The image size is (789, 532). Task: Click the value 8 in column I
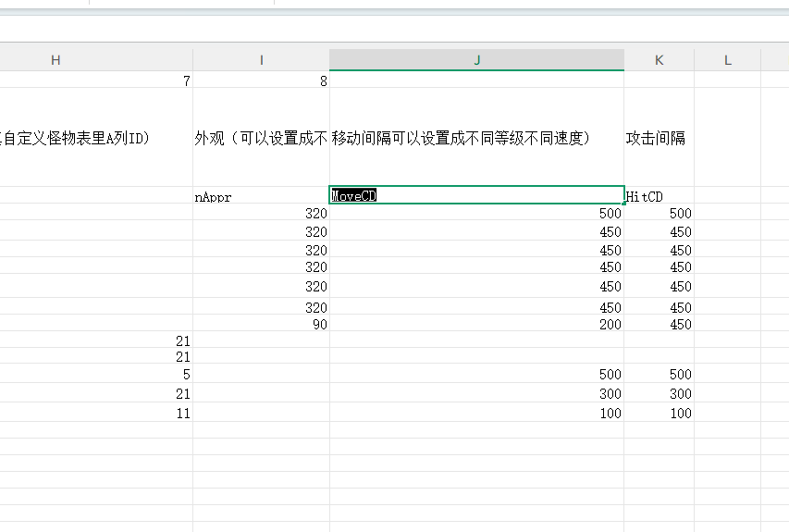pyautogui.click(x=261, y=80)
